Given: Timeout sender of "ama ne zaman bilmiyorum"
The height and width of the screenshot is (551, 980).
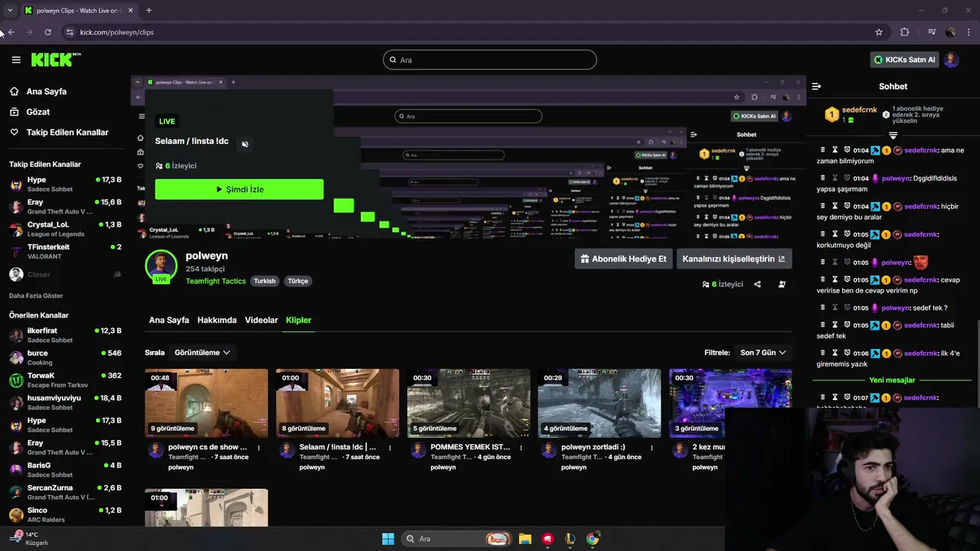Looking at the screenshot, I should [835, 150].
